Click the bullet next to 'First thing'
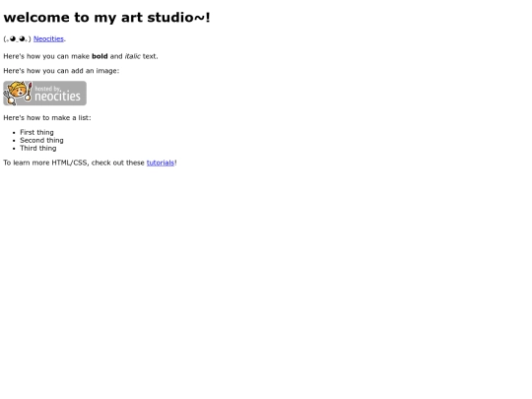532x399 pixels. coord(14,133)
